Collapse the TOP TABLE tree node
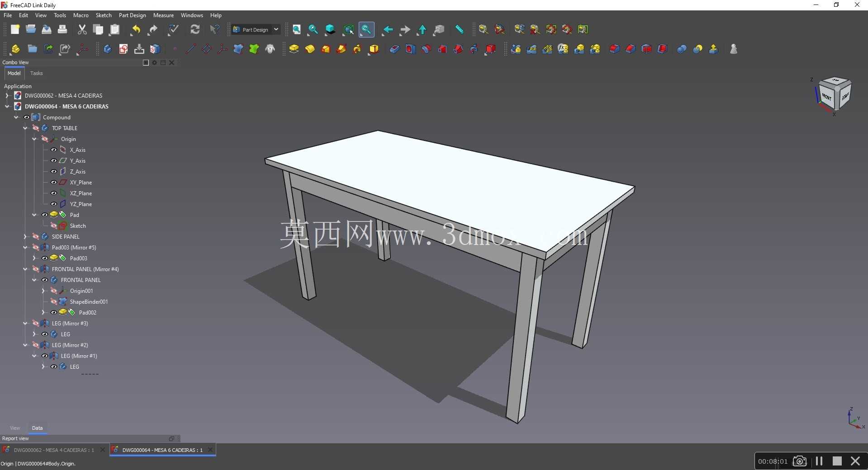 (25, 128)
